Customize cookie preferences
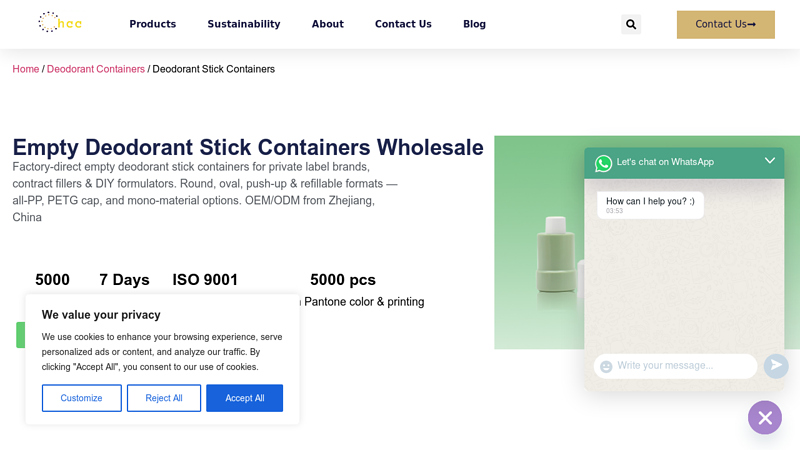The height and width of the screenshot is (450, 800). coord(82,398)
